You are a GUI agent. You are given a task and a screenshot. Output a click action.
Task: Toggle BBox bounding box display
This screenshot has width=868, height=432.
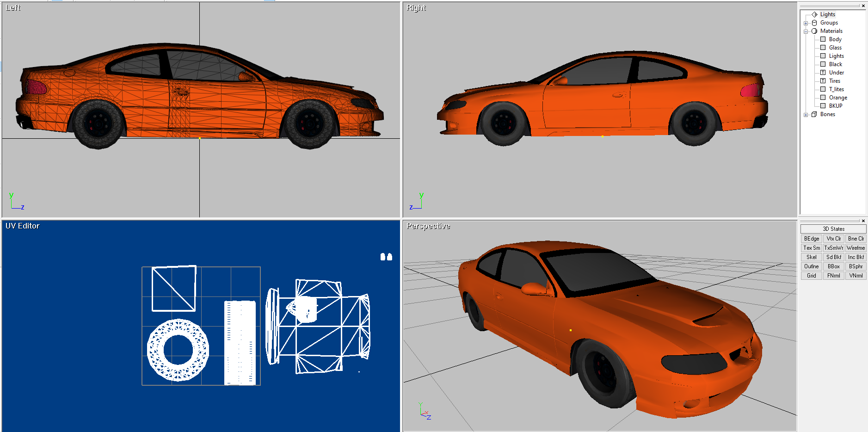[833, 266]
